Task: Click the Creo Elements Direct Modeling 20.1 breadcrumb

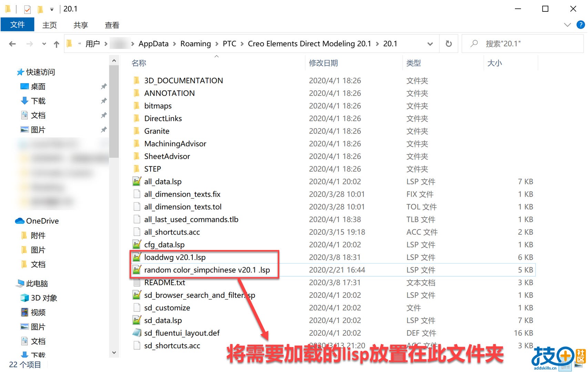Action: click(309, 44)
